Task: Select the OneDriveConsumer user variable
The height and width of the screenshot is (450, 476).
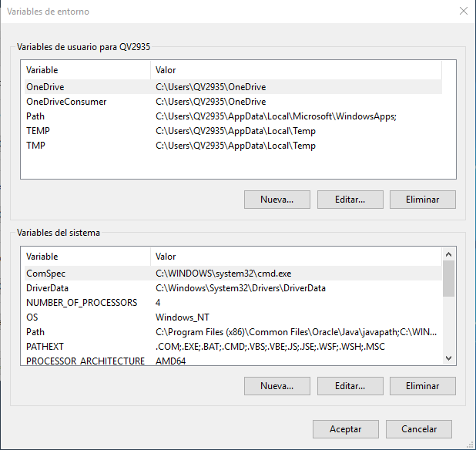Action: coord(66,102)
